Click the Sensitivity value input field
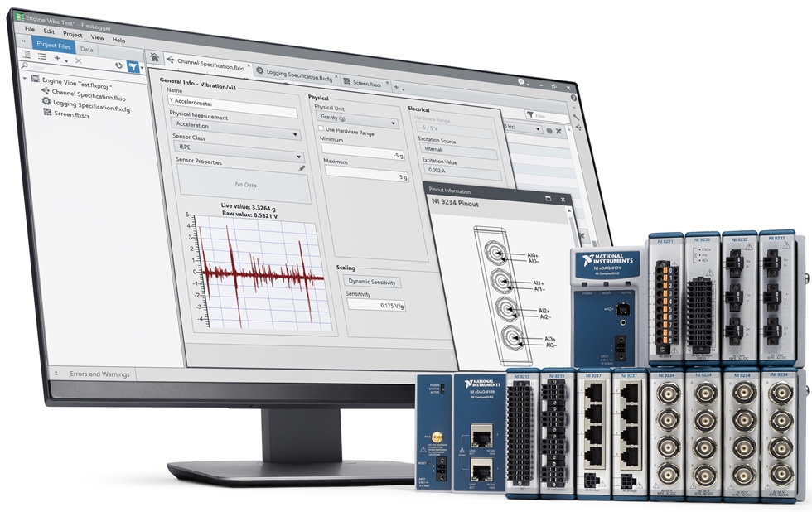812x512 pixels. pos(375,305)
